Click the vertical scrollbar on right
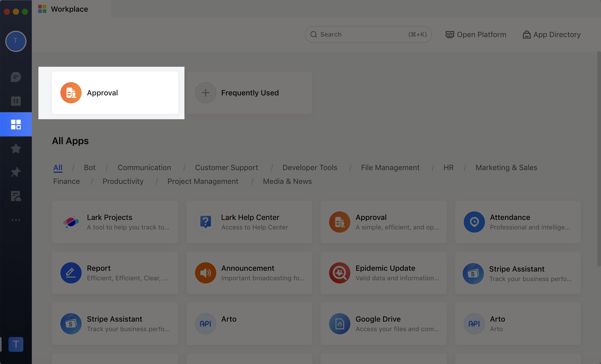 [599, 159]
